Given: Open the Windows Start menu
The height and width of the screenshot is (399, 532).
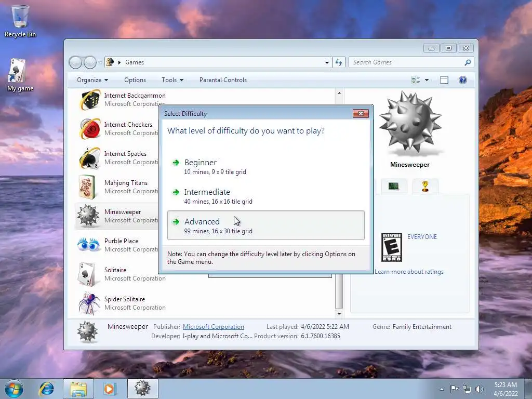Looking at the screenshot, I should [14, 389].
